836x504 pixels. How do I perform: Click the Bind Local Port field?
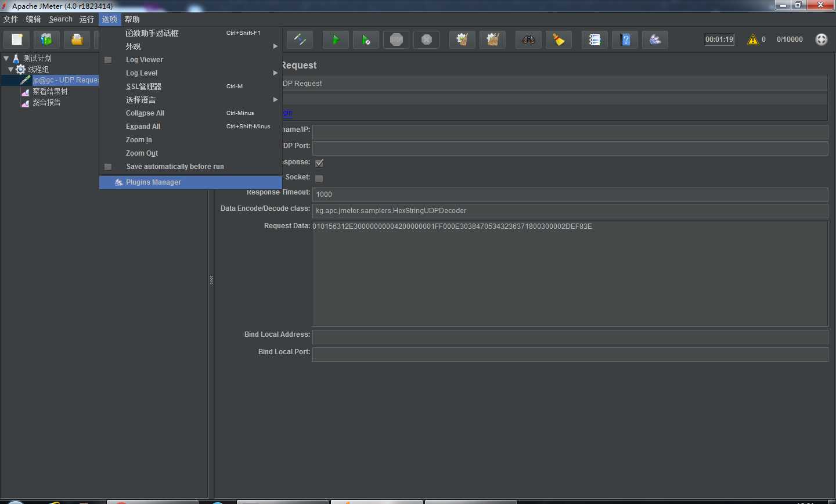point(570,354)
